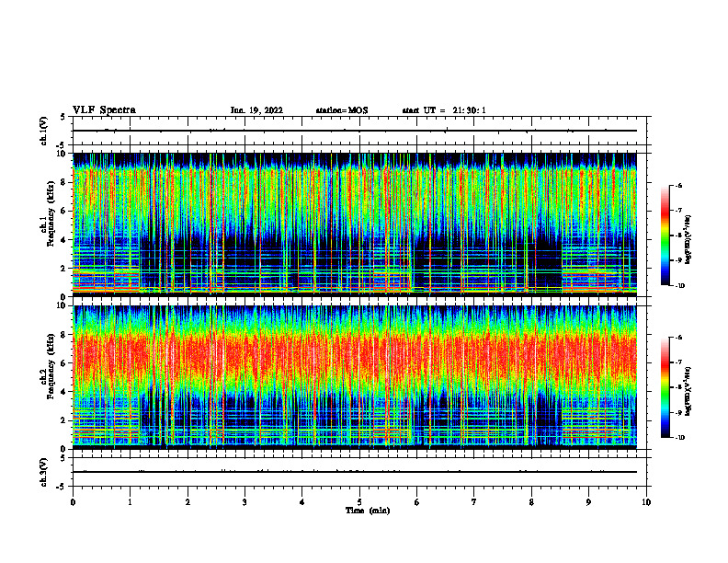This screenshot has height=563, width=728.
Task: Select the "Time (min)" axis title
Action: coord(368,511)
